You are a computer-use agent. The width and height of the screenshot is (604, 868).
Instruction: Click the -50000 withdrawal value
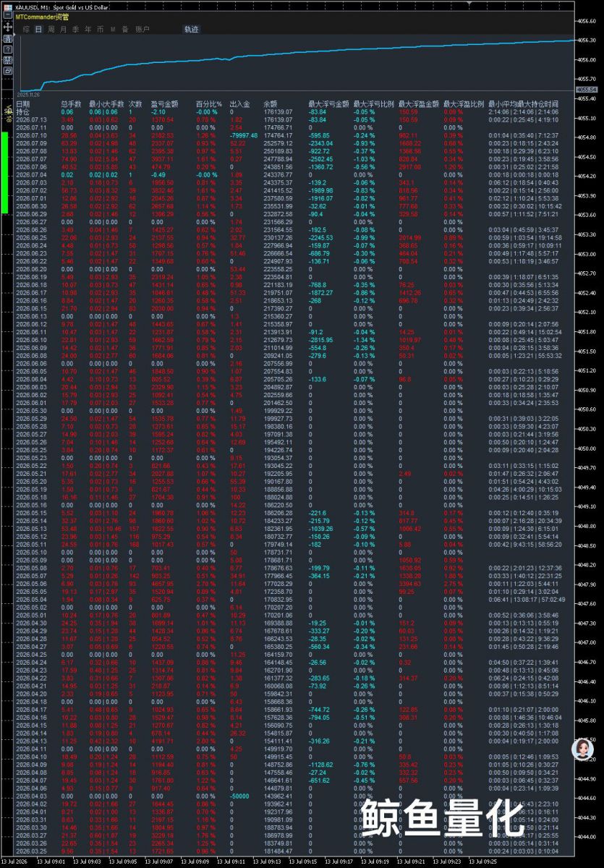[239, 796]
